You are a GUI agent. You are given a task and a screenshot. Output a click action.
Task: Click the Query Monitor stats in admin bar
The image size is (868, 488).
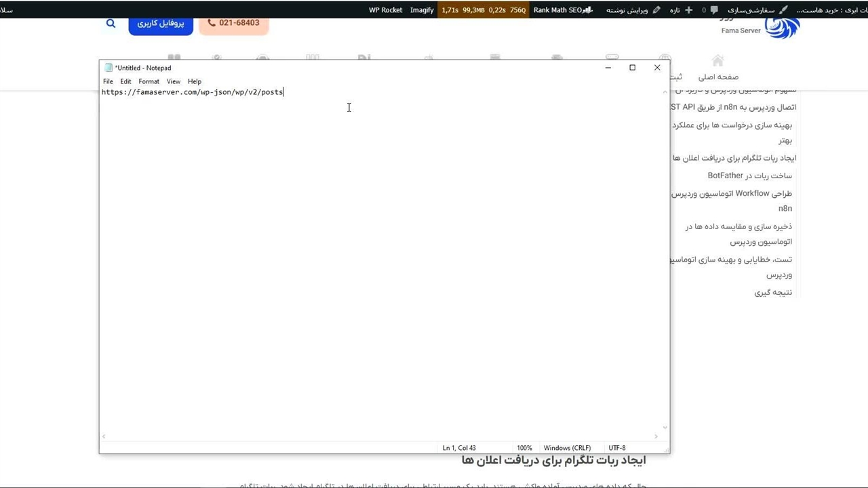483,10
